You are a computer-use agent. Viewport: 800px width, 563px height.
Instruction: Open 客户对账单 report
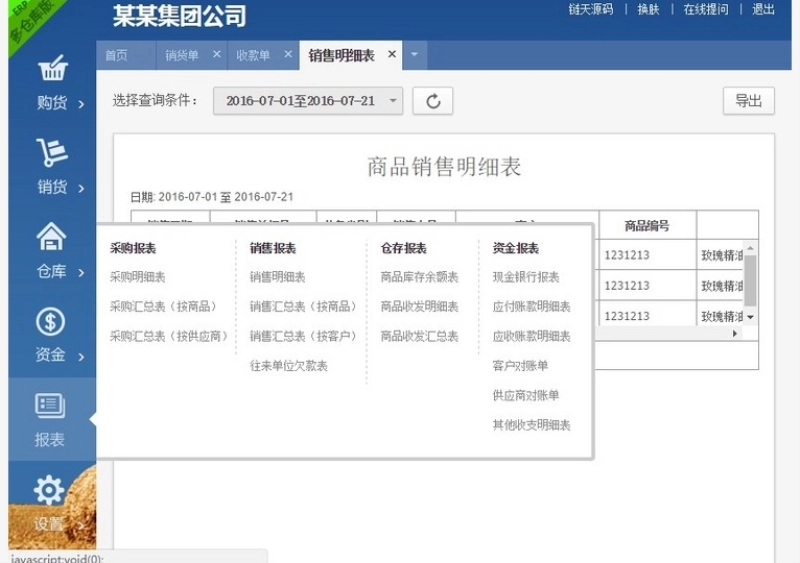(x=520, y=366)
